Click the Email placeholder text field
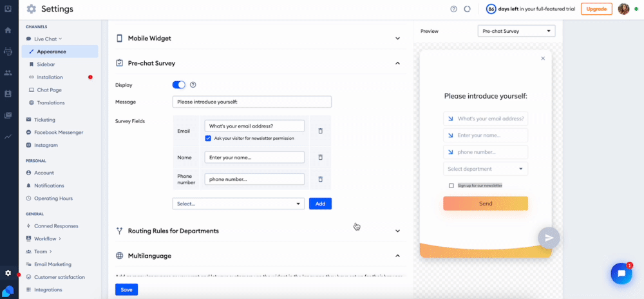Image resolution: width=644 pixels, height=299 pixels. point(254,126)
